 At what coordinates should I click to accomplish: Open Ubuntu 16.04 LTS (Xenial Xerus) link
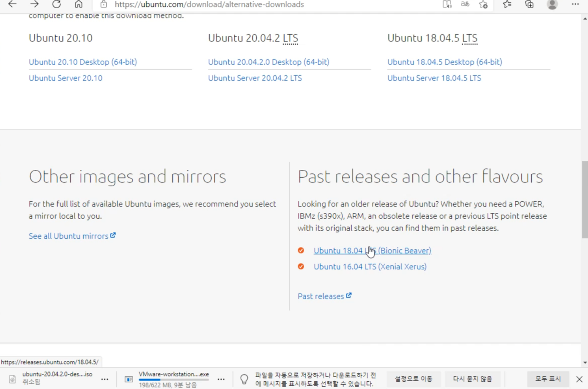tap(370, 267)
